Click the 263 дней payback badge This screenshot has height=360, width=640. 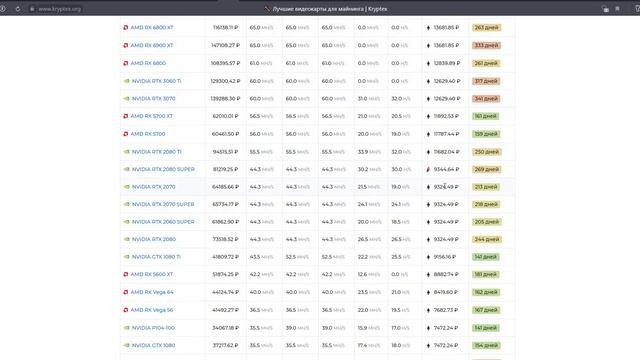487,28
